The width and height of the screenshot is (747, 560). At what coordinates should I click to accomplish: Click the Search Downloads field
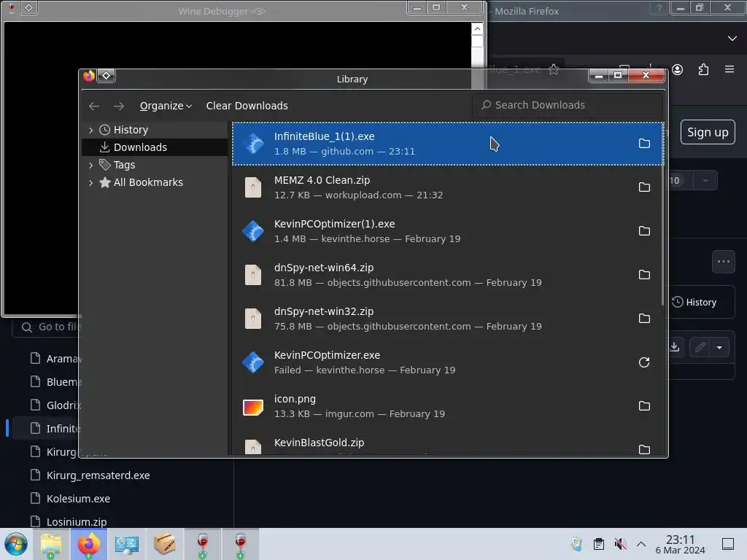(x=567, y=105)
